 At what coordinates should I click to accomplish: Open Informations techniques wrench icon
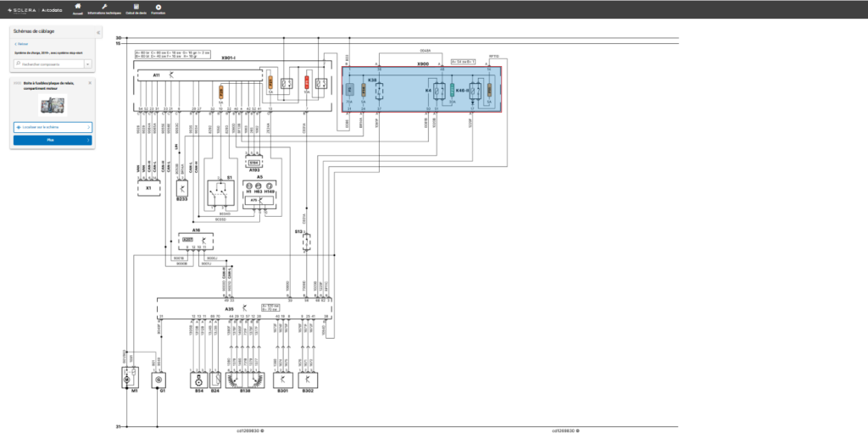104,8
